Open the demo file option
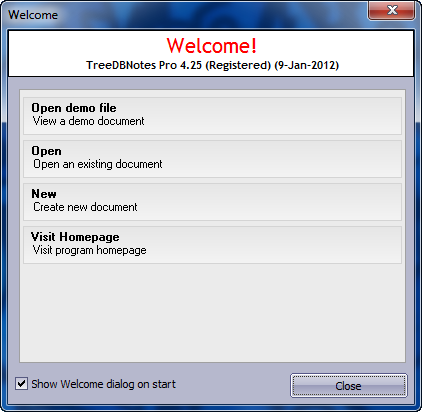Viewport: 422px width, 412px height. [x=212, y=116]
